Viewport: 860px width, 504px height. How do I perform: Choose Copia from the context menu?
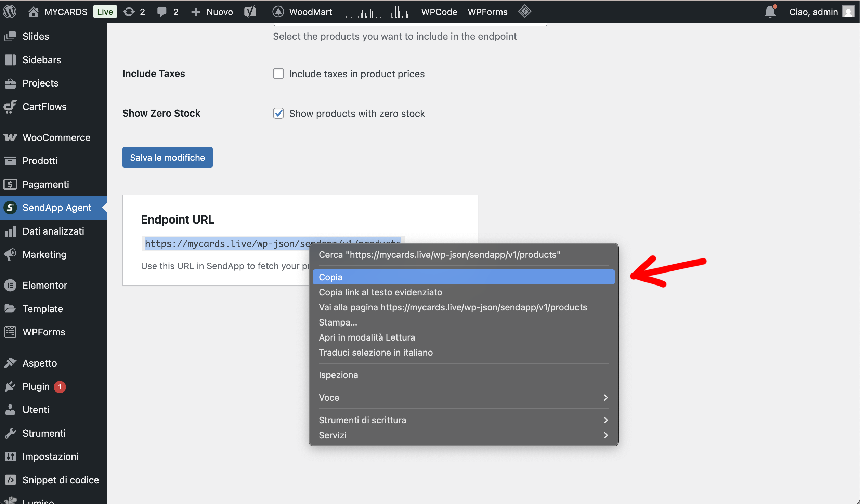pos(330,277)
